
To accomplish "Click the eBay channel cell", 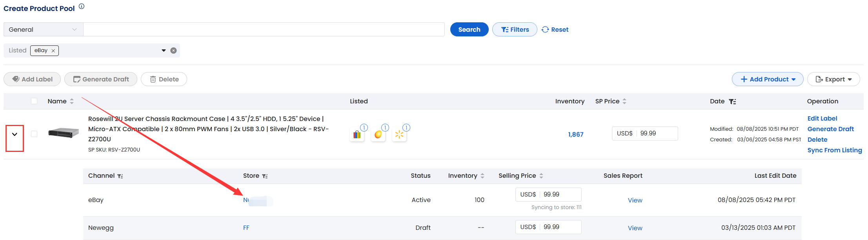I will (96, 200).
